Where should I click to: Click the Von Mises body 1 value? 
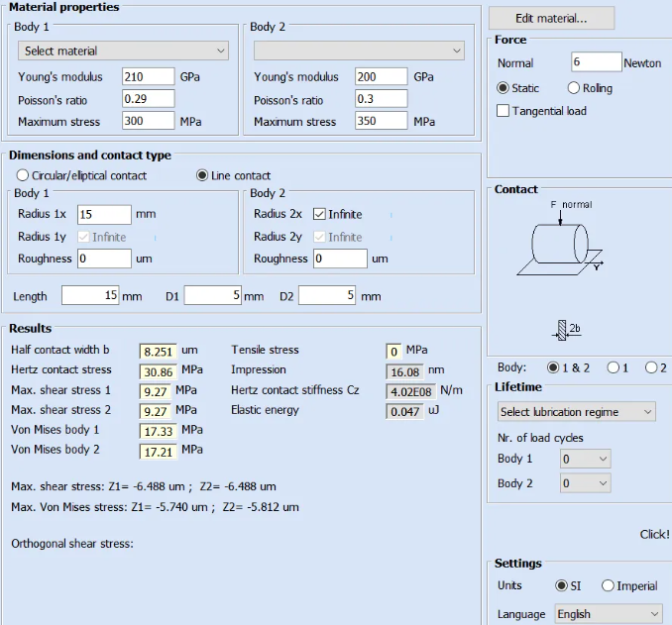click(158, 431)
